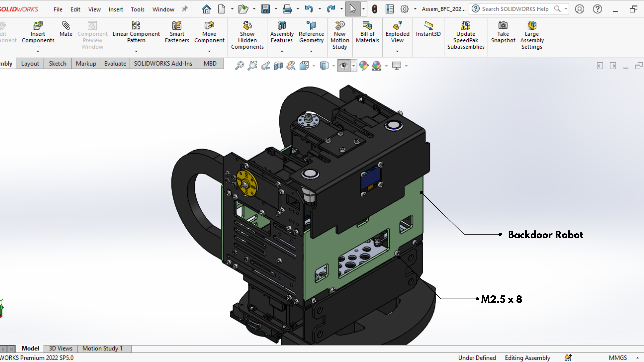This screenshot has height=362, width=644.
Task: Switch to the Evaluate tab
Action: [115, 64]
